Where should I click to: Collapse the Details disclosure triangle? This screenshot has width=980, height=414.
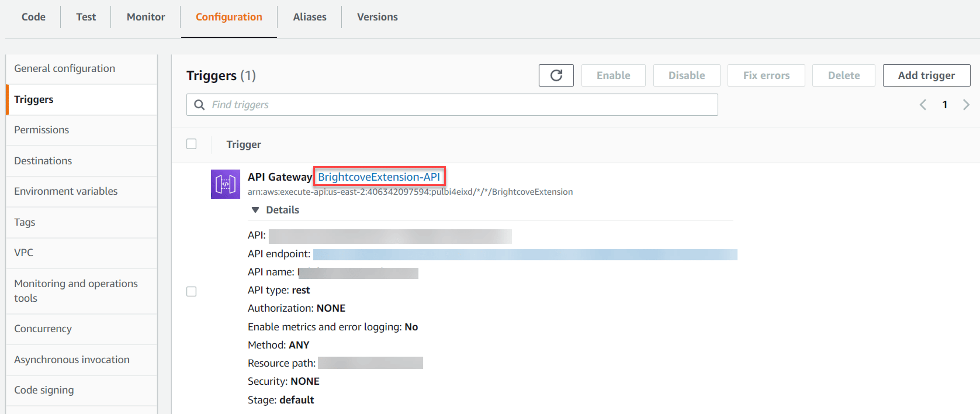click(x=255, y=210)
